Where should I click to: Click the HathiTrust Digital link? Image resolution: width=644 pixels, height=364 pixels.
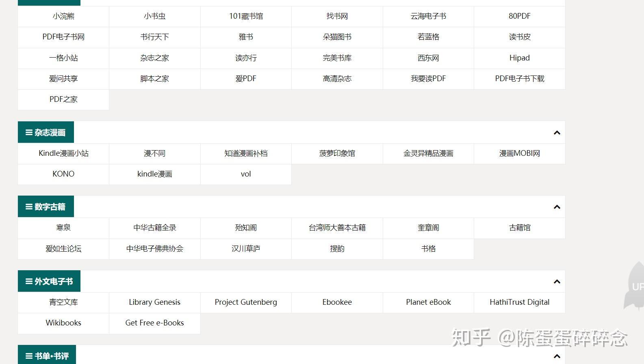tap(519, 302)
